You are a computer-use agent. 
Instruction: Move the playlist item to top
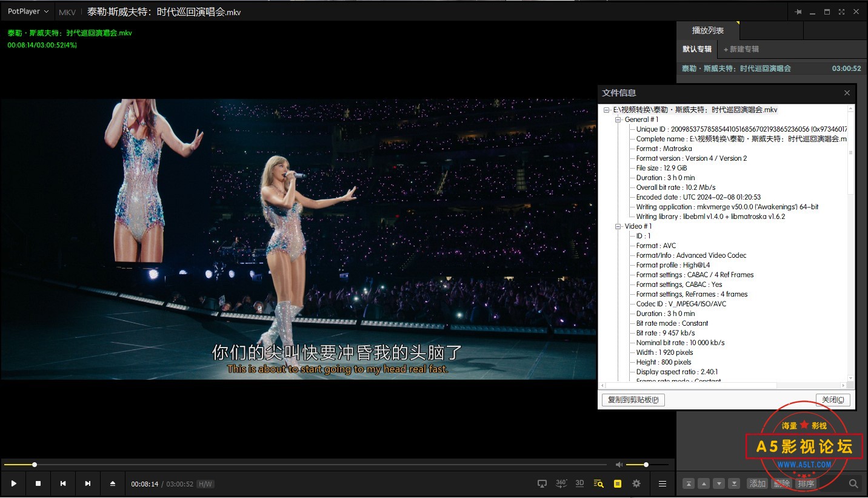click(x=689, y=483)
